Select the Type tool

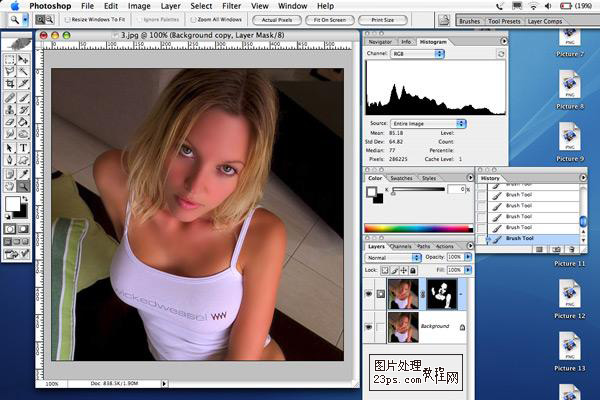(23, 148)
